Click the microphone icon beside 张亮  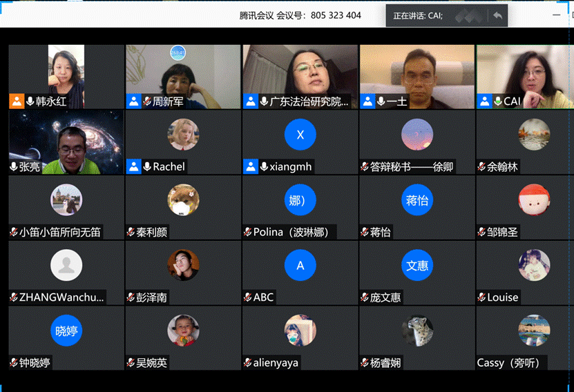tap(14, 167)
